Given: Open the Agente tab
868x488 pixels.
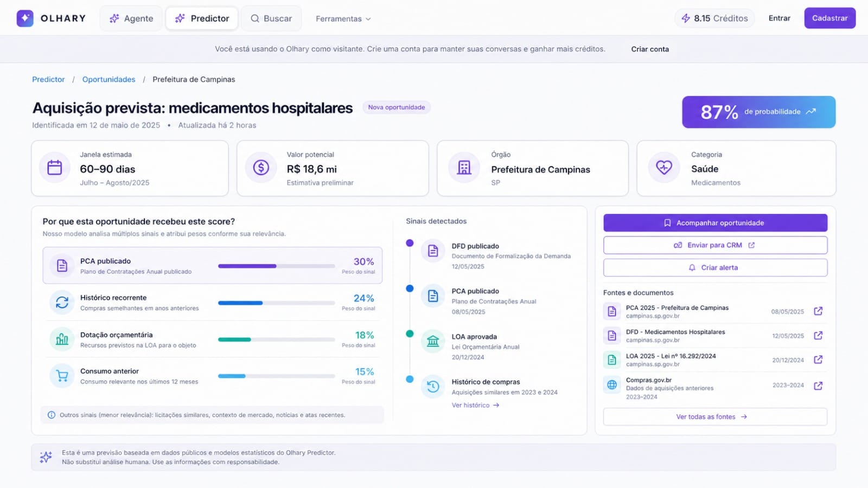Looking at the screenshot, I should [131, 18].
